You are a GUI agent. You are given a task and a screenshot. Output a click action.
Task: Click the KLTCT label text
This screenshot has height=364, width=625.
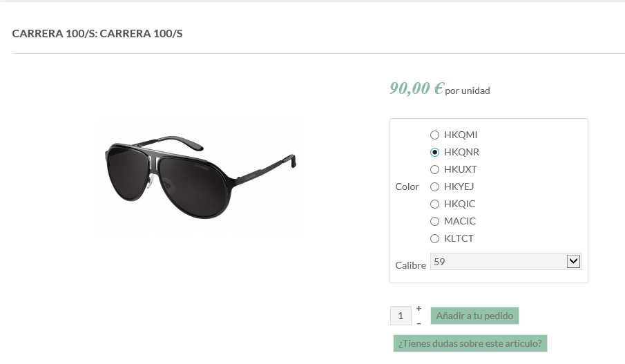click(459, 239)
